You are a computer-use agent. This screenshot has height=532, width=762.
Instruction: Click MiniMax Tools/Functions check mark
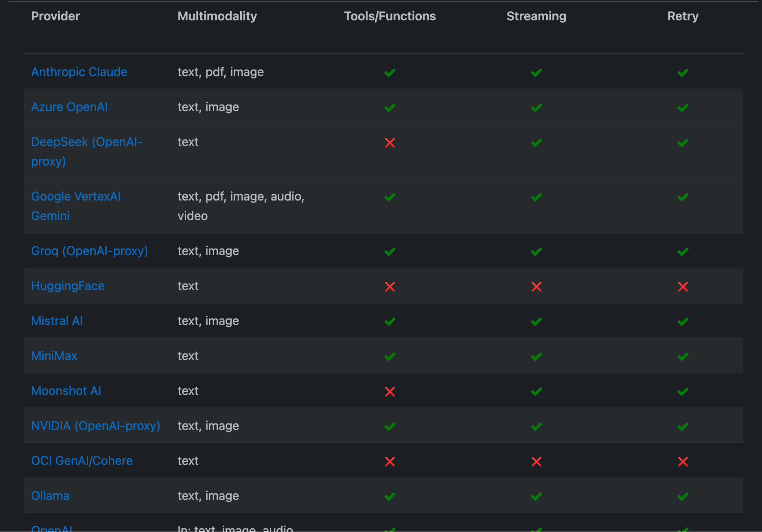coord(390,357)
